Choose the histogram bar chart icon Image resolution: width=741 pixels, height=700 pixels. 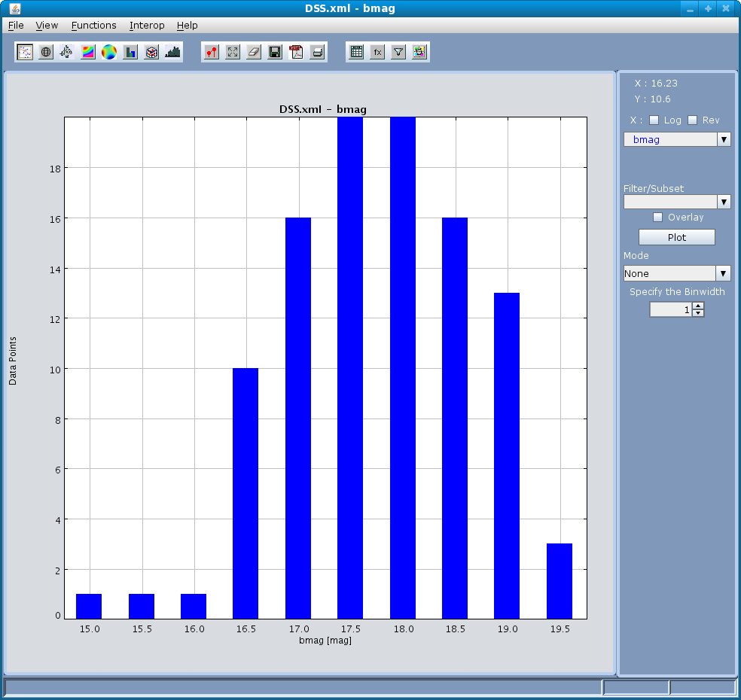click(130, 53)
